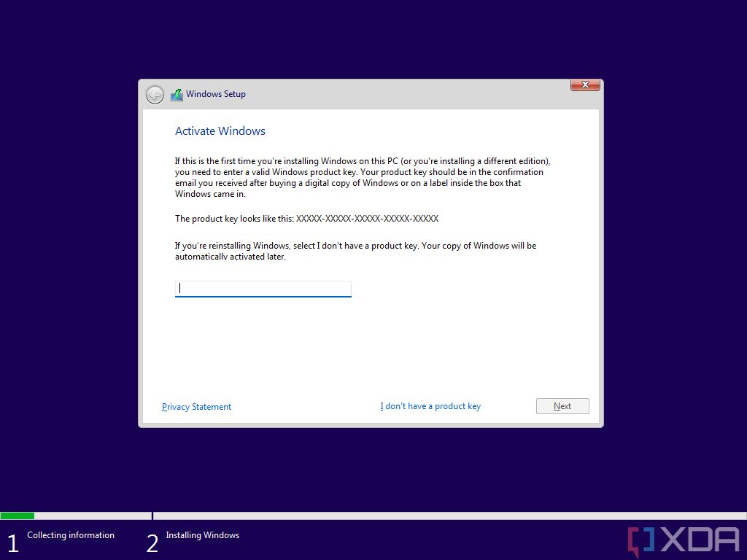Focus the product key input field
Viewport: 747px width, 560px height.
coord(263,289)
